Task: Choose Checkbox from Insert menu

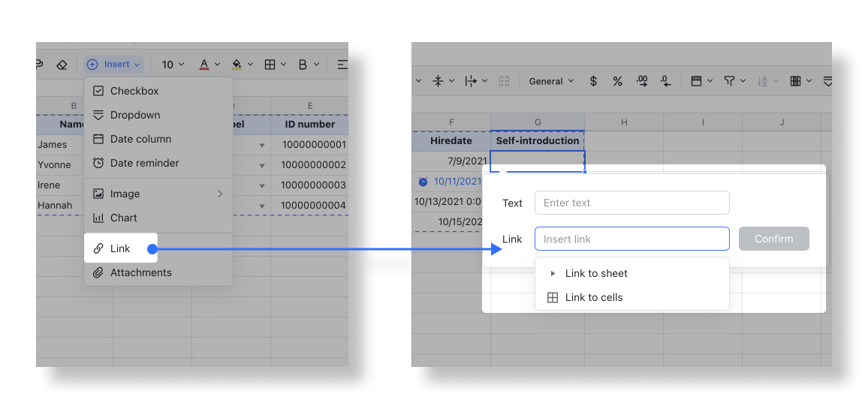Action: [134, 91]
